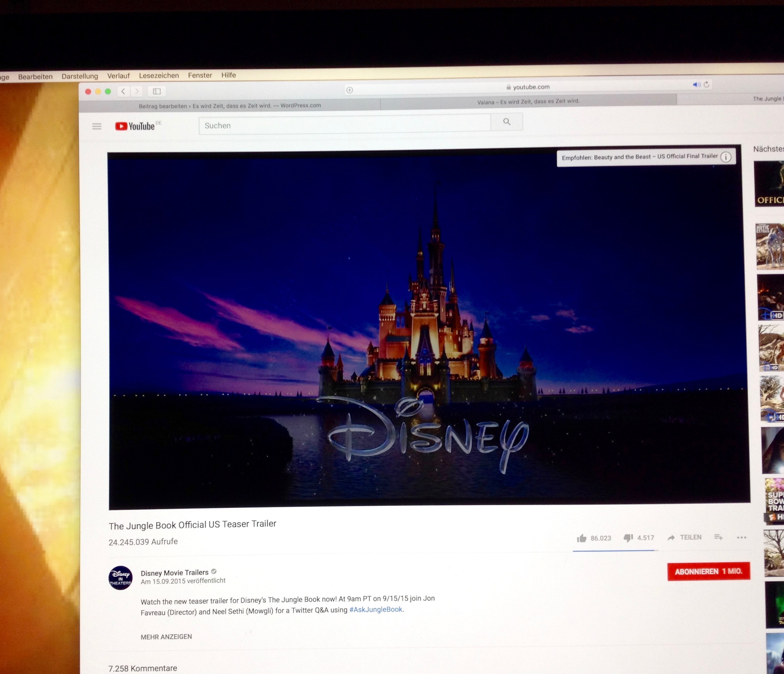Like the video with thumbs up

click(582, 538)
